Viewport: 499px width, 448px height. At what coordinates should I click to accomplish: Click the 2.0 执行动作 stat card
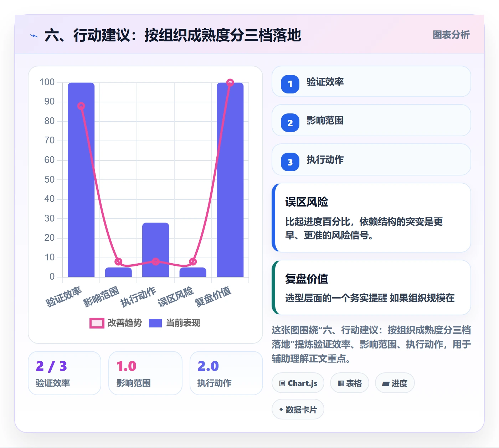click(x=226, y=373)
